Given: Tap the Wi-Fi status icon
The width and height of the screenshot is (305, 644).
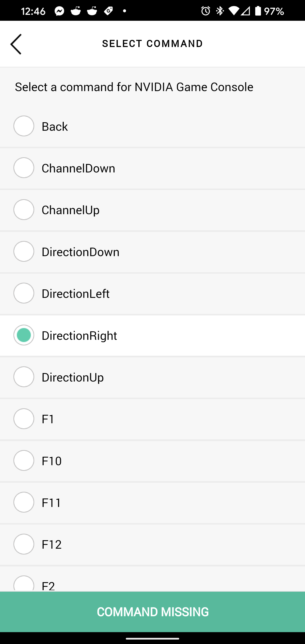Looking at the screenshot, I should click(233, 11).
